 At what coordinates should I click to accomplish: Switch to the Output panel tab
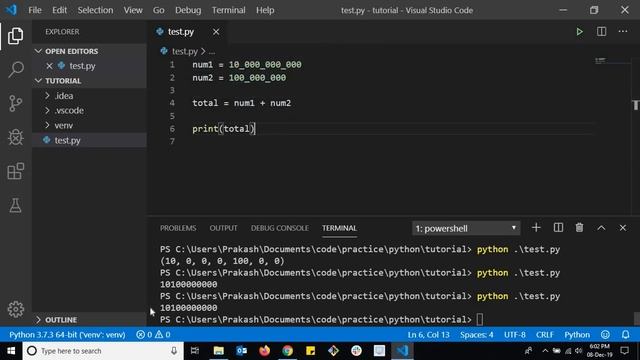tap(223, 228)
